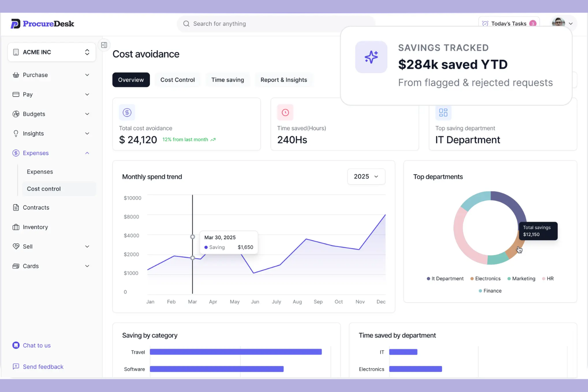This screenshot has width=588, height=392.
Task: Click the Contracts document icon
Action: 16,207
